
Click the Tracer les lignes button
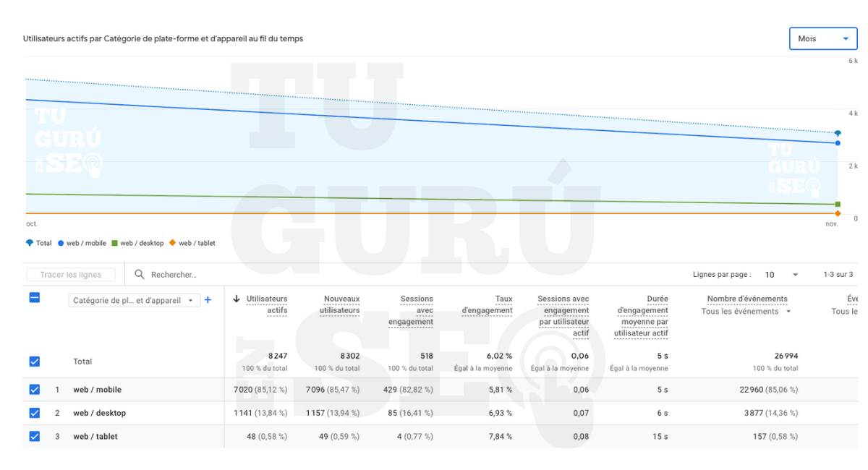70,274
